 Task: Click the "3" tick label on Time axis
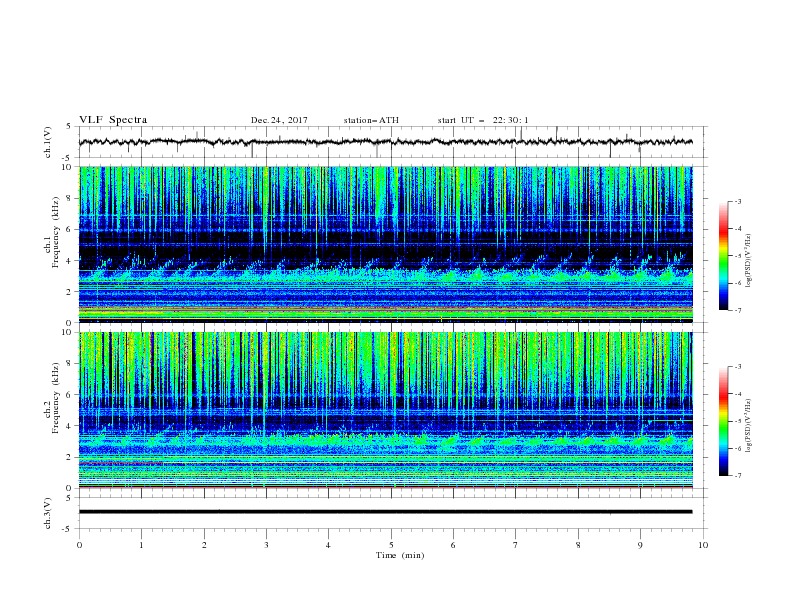click(x=266, y=545)
